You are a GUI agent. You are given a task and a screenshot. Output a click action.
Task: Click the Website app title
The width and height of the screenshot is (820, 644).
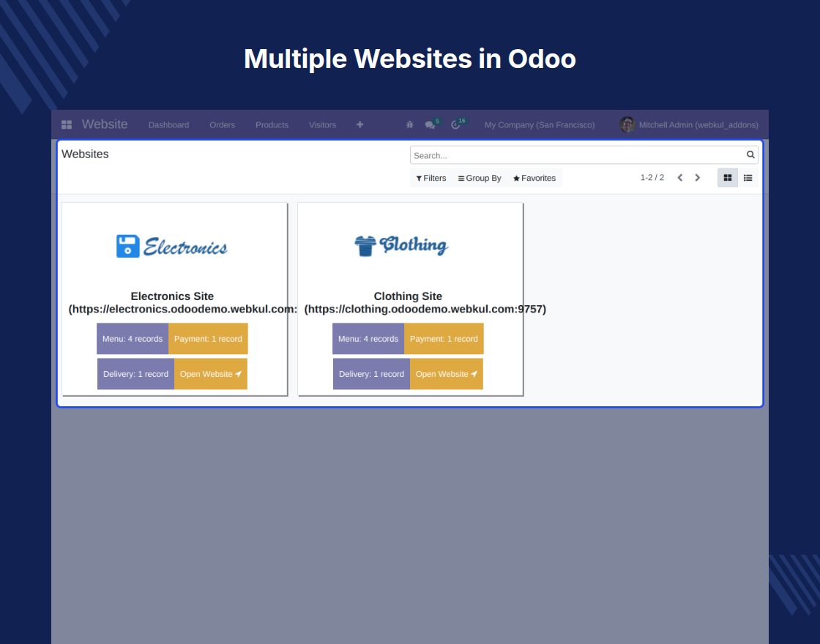[105, 124]
